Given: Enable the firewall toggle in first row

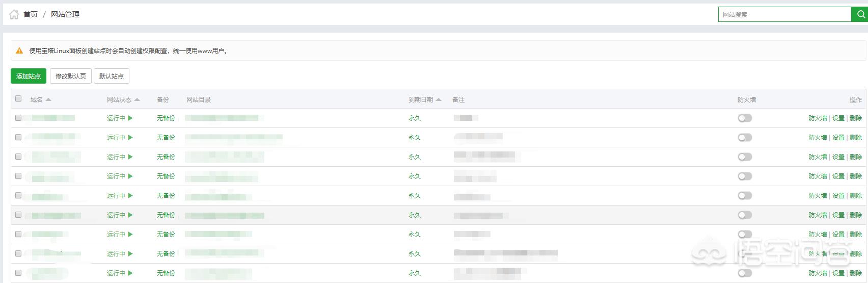Looking at the screenshot, I should [x=745, y=118].
